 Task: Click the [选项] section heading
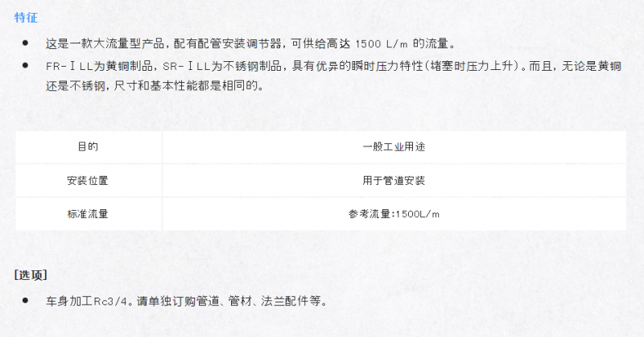(31, 274)
